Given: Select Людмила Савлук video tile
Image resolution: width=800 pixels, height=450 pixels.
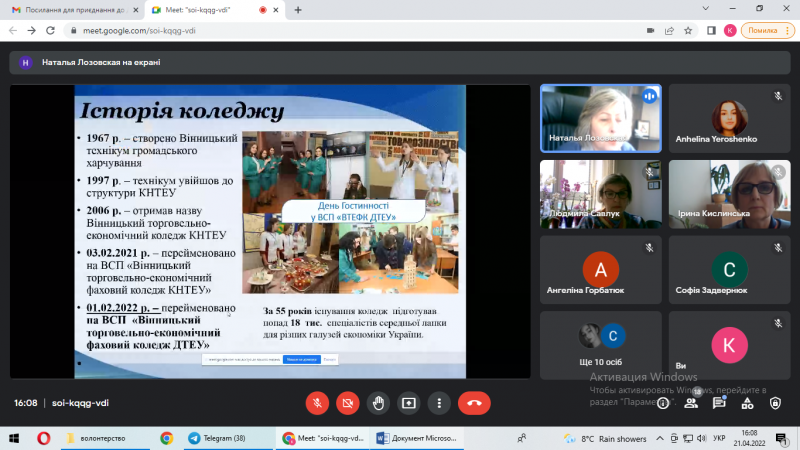Looking at the screenshot, I should (601, 194).
